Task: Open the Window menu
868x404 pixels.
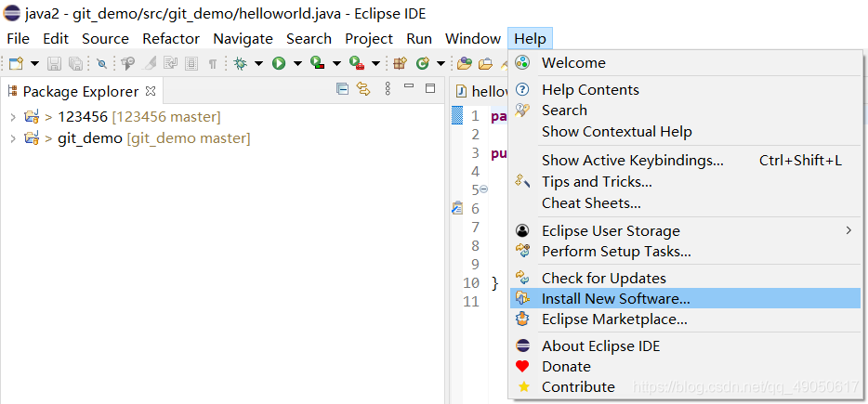Action: tap(473, 39)
